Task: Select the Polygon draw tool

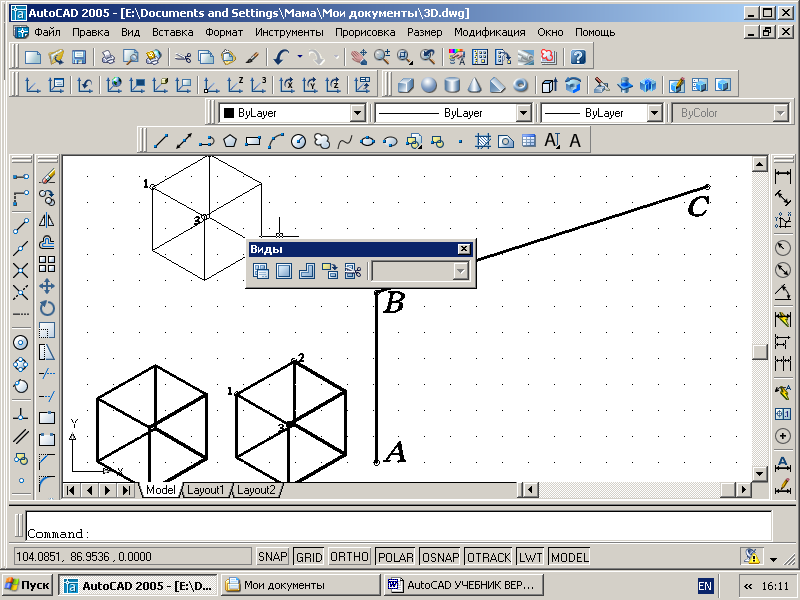Action: 230,140
